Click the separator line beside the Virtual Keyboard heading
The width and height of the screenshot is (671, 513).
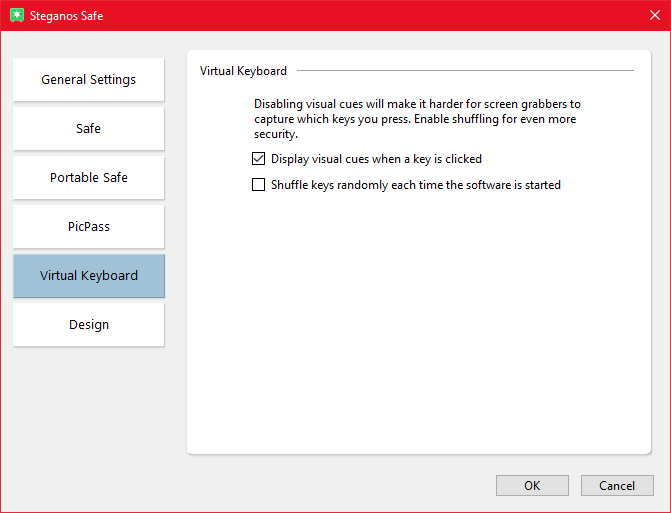click(465, 71)
